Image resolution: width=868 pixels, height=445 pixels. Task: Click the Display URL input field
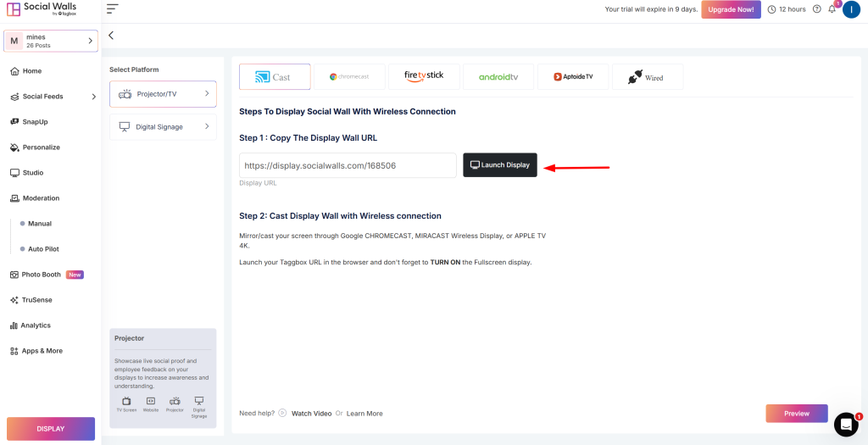point(348,165)
